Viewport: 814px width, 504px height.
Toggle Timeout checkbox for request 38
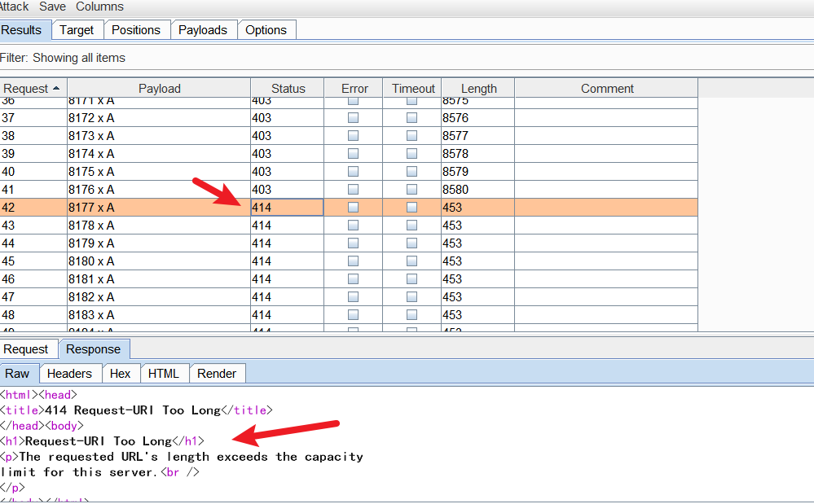click(411, 136)
